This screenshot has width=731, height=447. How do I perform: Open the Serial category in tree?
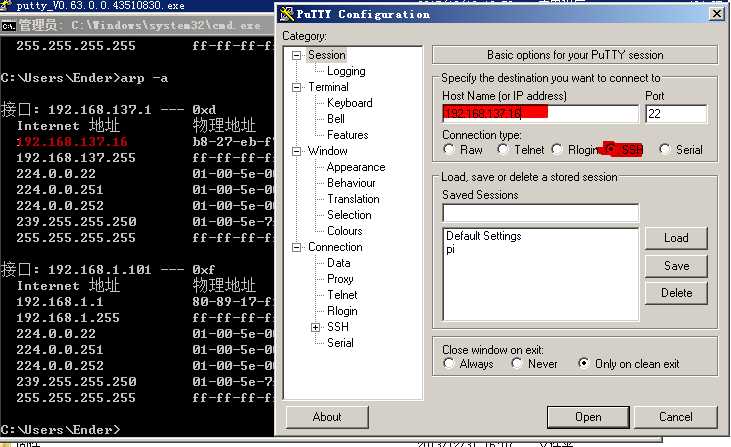click(x=340, y=343)
